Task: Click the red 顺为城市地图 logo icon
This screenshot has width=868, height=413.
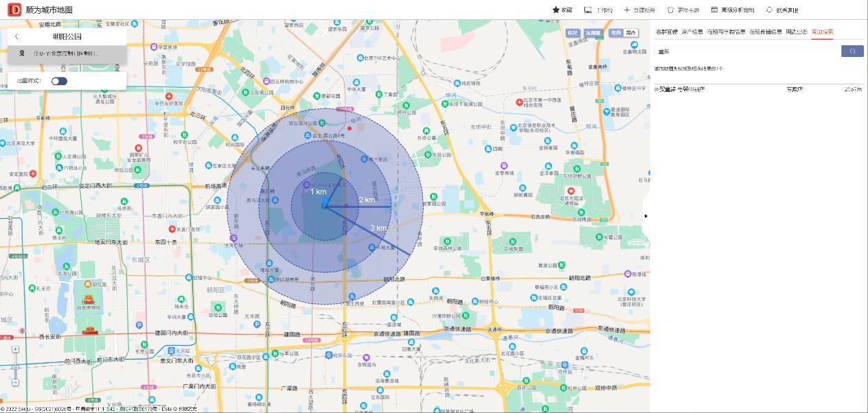Action: click(x=14, y=10)
